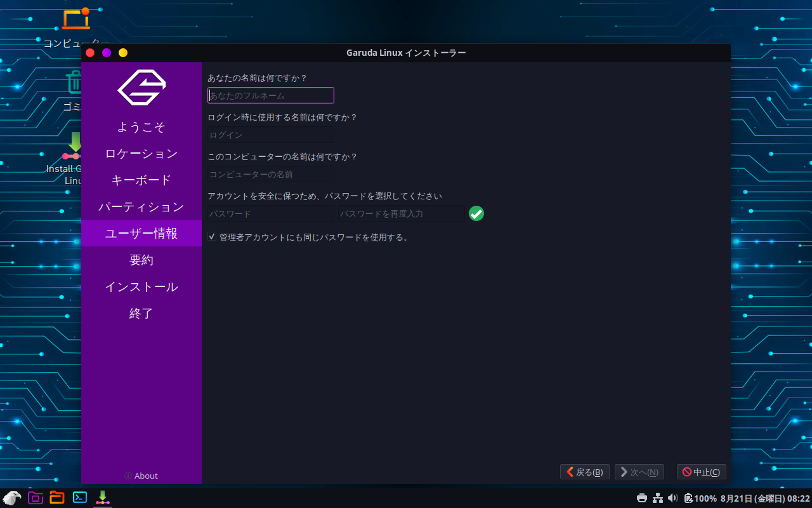
Task: Click the password selection prompt label
Action: (325, 196)
